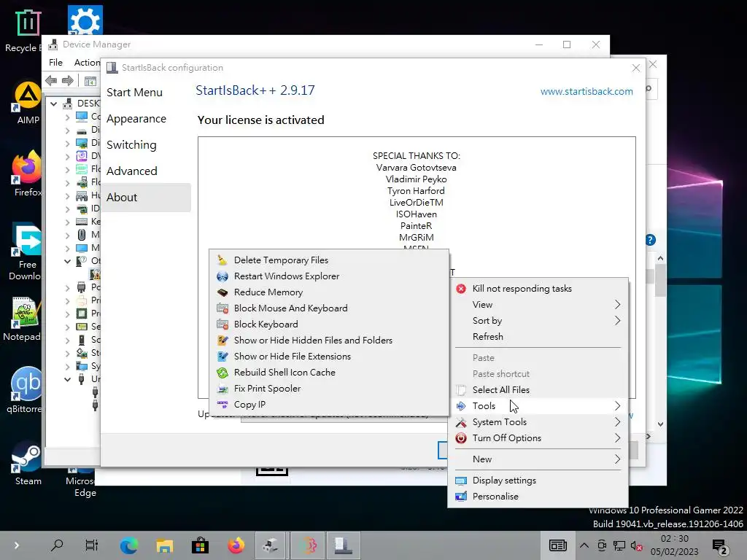Click the Personalise icon
The width and height of the screenshot is (747, 560).
(461, 496)
